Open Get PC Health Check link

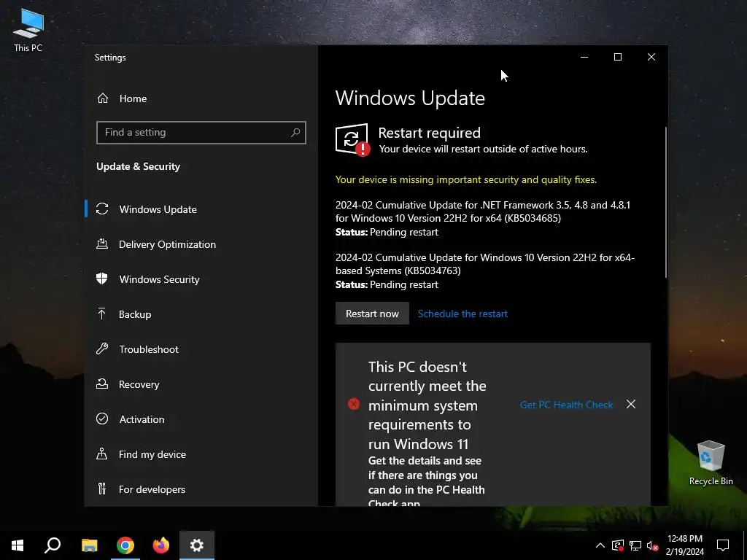[566, 405]
